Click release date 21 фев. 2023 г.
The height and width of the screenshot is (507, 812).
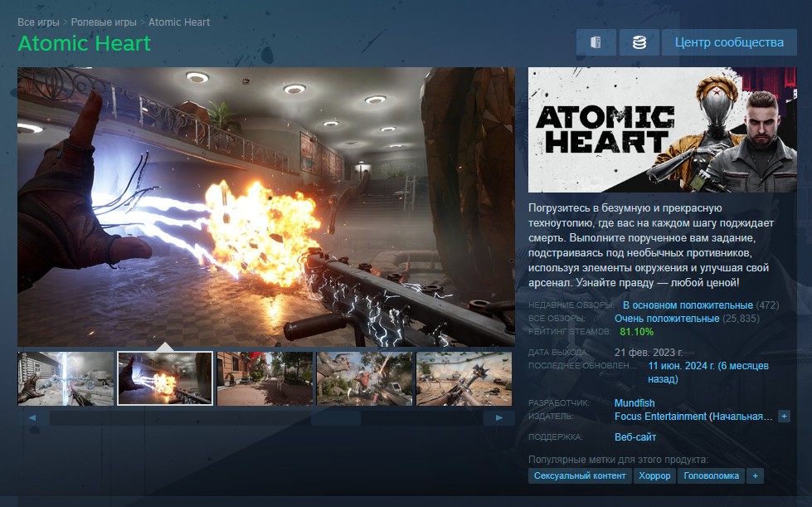[649, 352]
